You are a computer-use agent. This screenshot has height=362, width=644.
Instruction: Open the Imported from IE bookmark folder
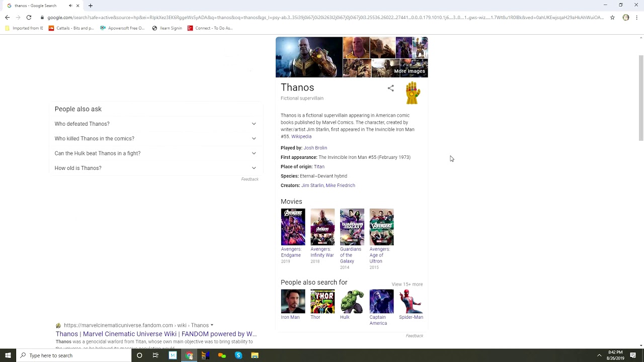[x=24, y=28]
